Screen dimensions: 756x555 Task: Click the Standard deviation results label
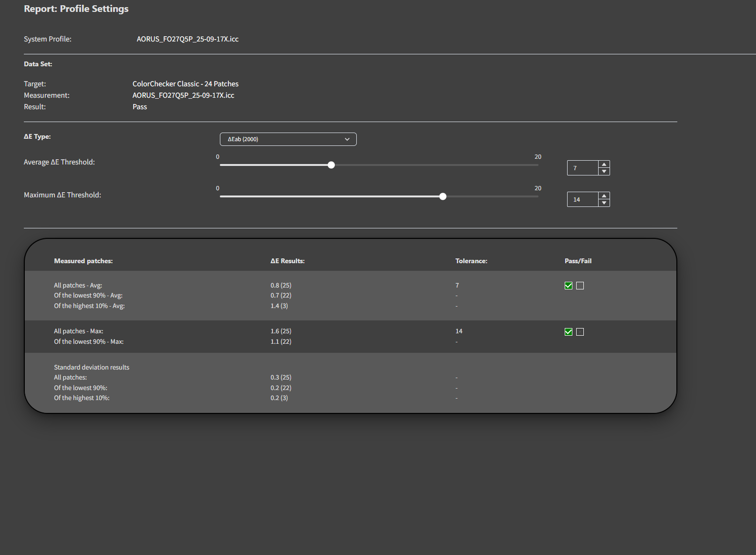click(x=92, y=367)
